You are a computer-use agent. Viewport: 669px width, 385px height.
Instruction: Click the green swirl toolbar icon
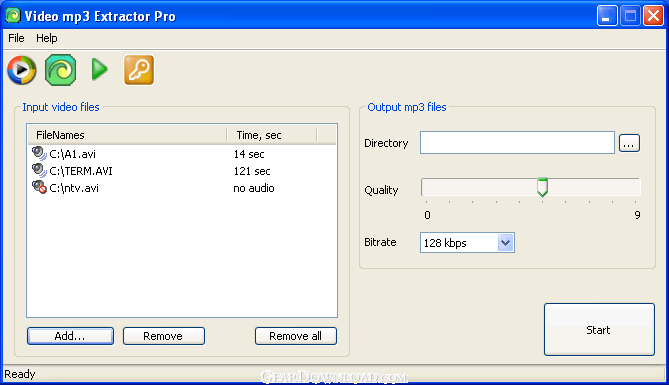[61, 70]
